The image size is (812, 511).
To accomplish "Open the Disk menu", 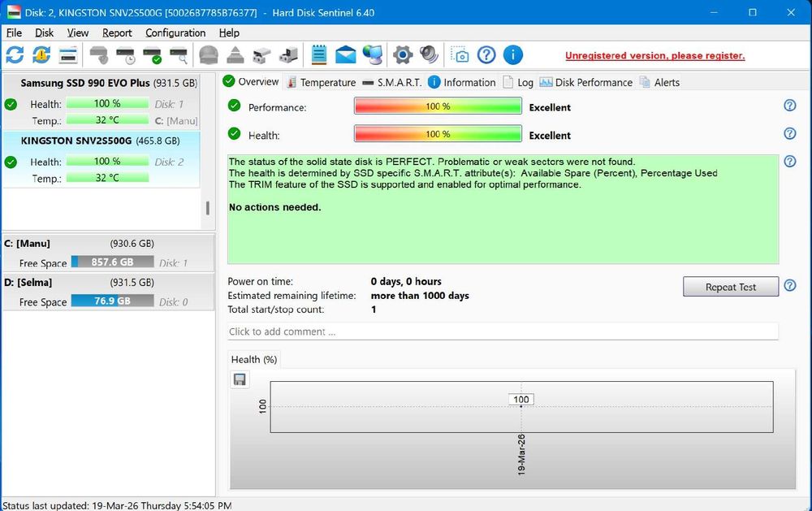I will tap(44, 32).
